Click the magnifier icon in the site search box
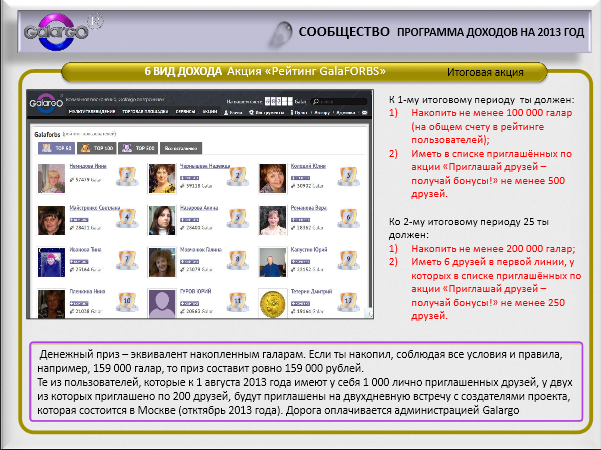Screen dimensions: 601x450 tap(316, 102)
